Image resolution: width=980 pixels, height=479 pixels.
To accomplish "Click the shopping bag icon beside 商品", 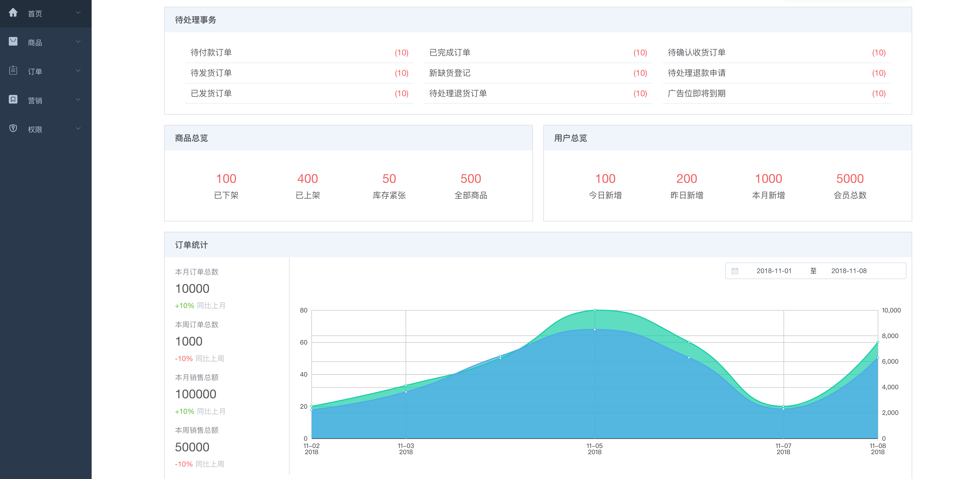I will (x=13, y=41).
